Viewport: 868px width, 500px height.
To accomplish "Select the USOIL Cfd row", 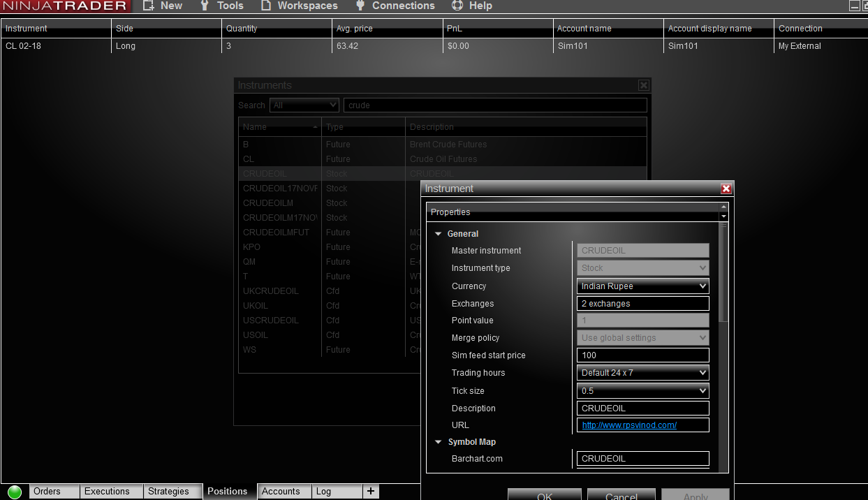I will click(x=330, y=335).
